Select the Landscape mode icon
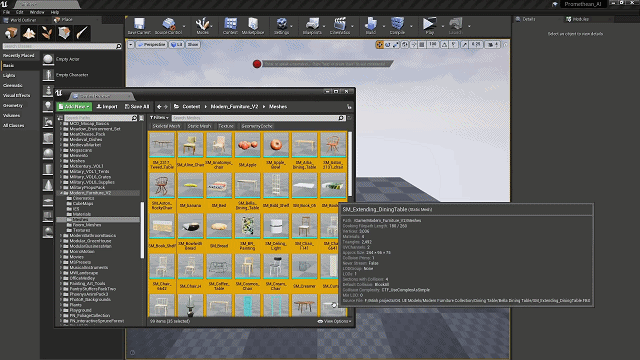Screen dimensions: 640x360 click(29, 33)
